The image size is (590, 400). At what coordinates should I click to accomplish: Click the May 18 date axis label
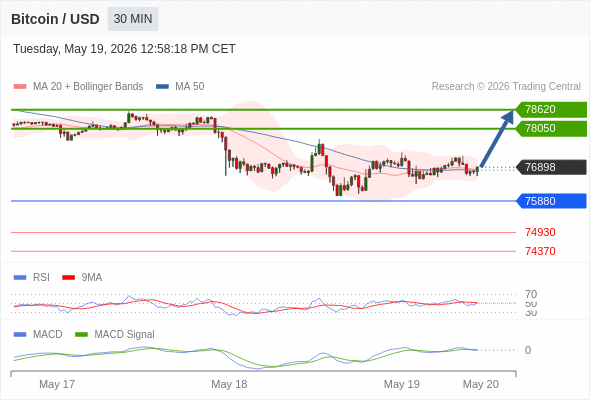point(229,384)
